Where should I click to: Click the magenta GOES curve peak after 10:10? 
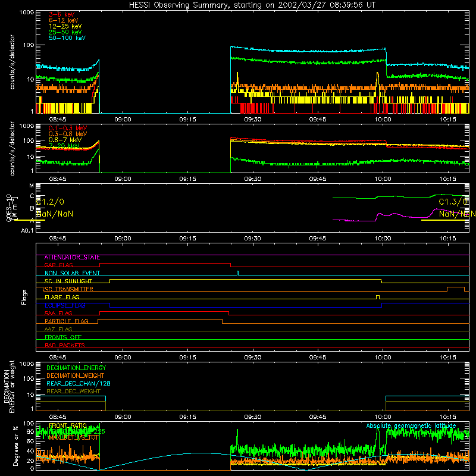point(436,209)
